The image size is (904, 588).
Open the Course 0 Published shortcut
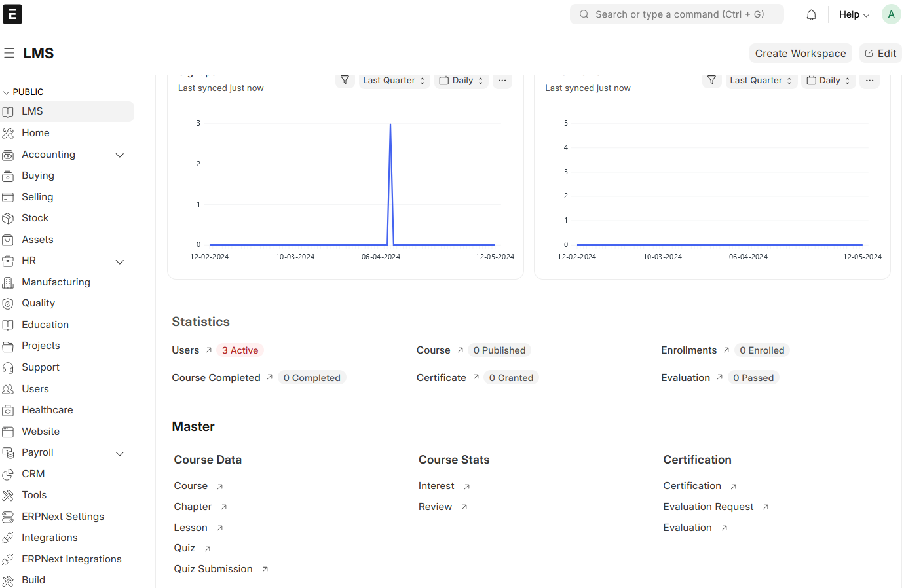474,350
